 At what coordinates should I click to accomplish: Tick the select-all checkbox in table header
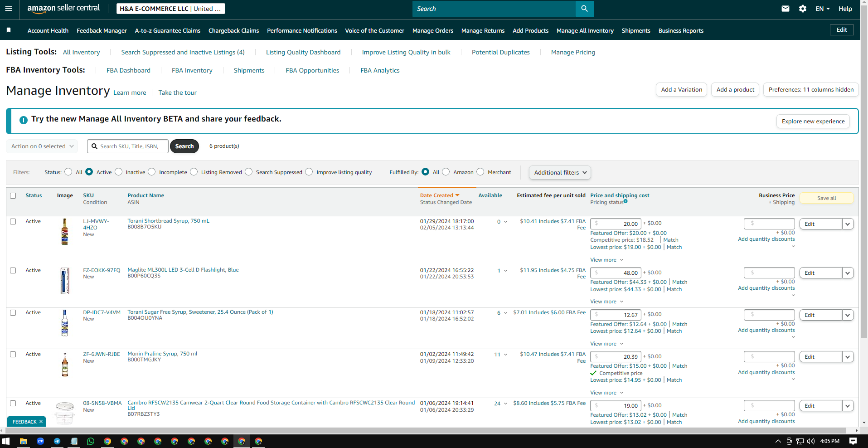pyautogui.click(x=13, y=196)
